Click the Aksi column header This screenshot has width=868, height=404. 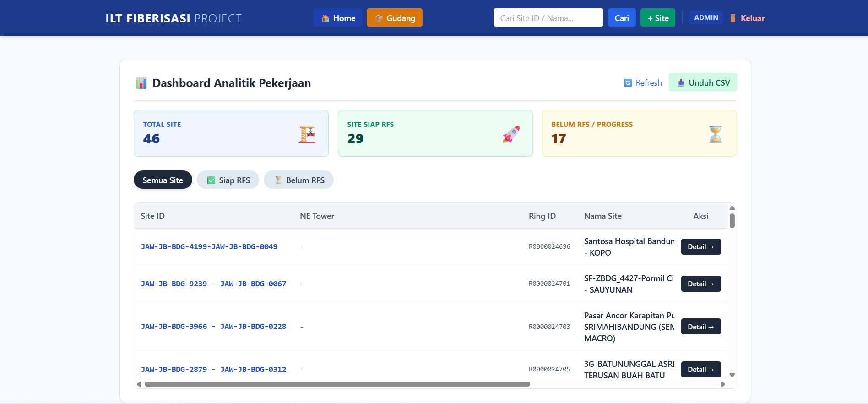pyautogui.click(x=700, y=216)
